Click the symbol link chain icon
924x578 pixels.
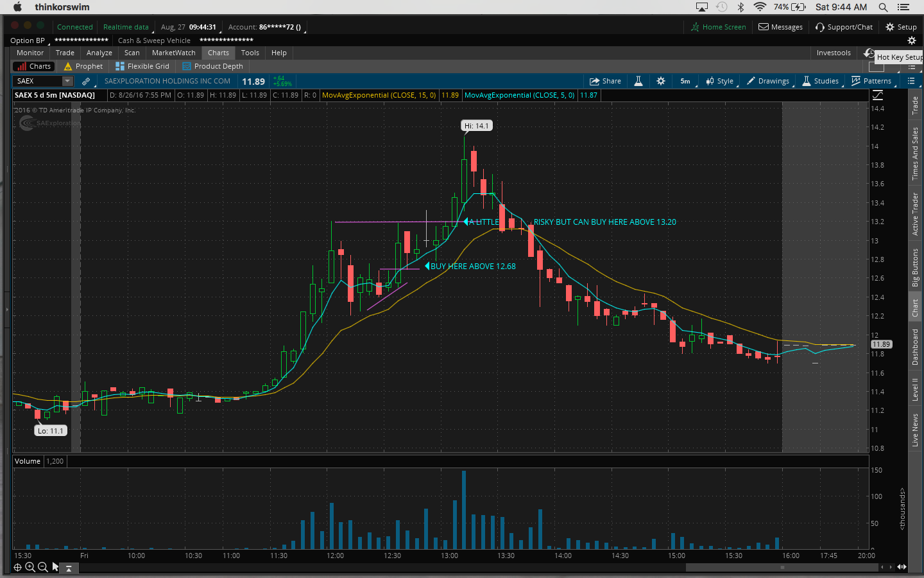pos(86,81)
